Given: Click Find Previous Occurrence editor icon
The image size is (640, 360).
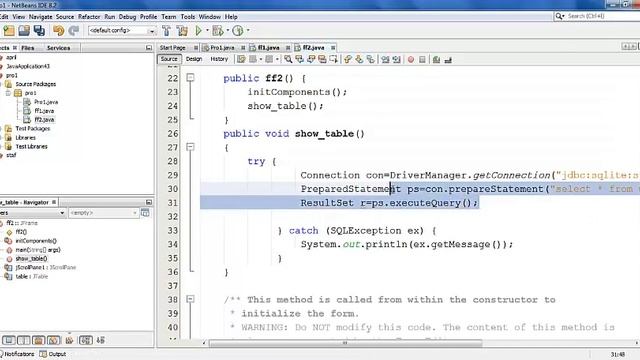Looking at the screenshot, I should tap(300, 60).
